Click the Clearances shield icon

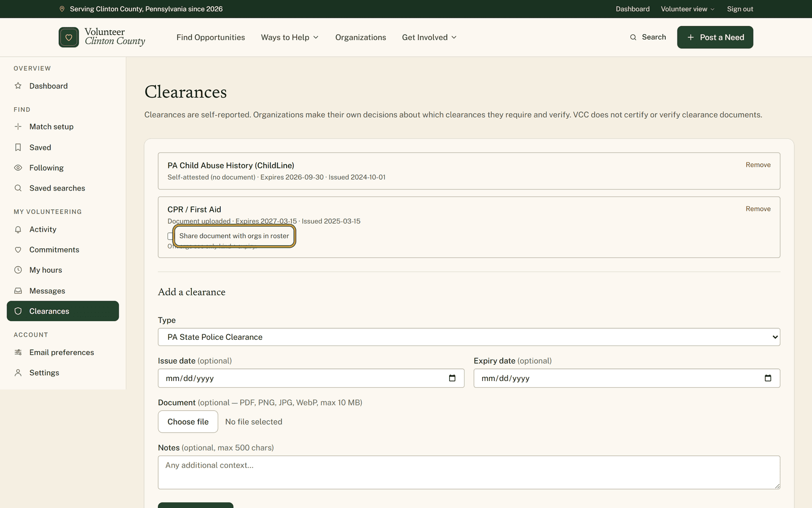[18, 311]
